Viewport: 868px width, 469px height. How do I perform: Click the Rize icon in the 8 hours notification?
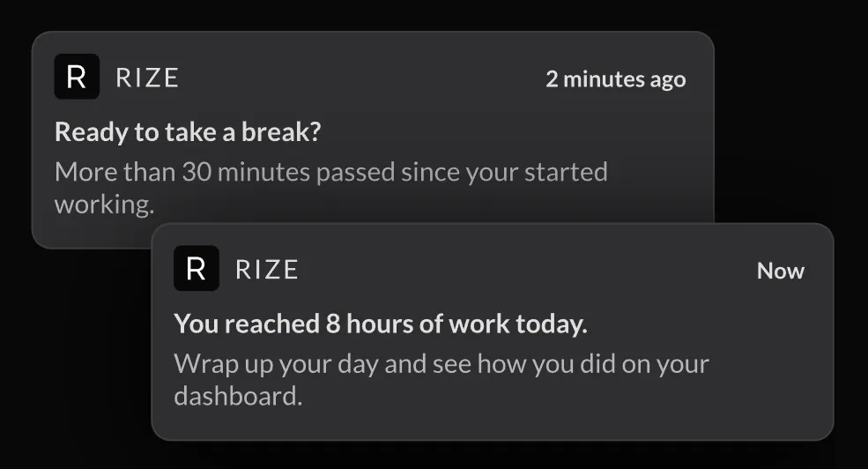click(196, 269)
